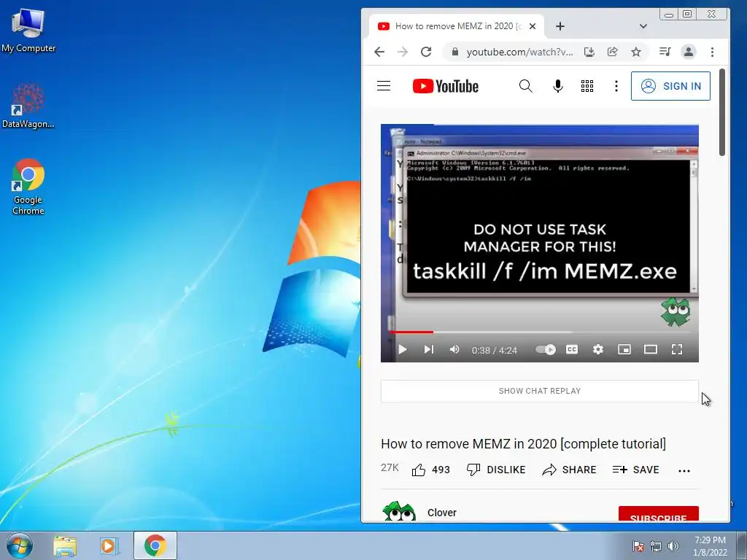The image size is (747, 560).
Task: Open YouTube search magnifier icon
Action: pos(525,86)
